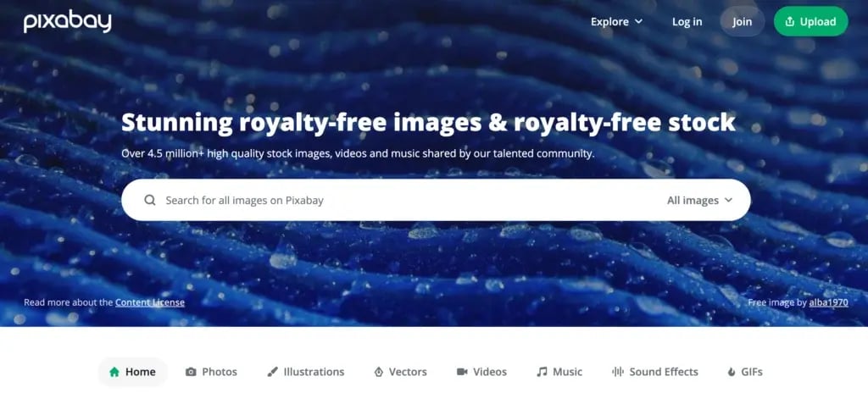Screen dimensions: 868x404
Task: Click the Log in link
Action: pos(687,21)
